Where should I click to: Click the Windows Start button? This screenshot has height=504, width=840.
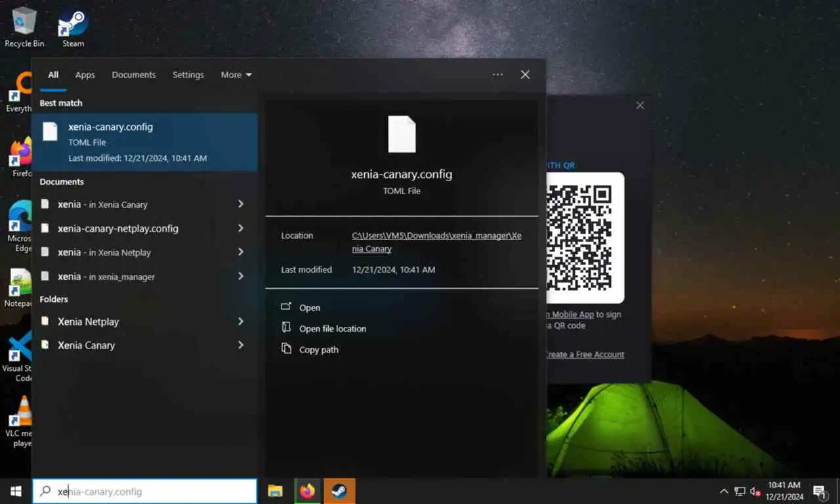16,491
